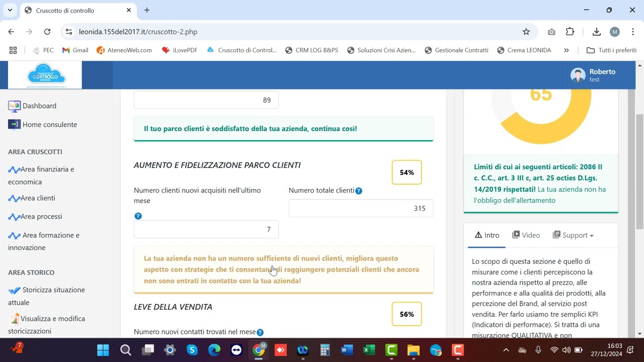
Task: Open the tab search dropdown arrow
Action: point(10,10)
